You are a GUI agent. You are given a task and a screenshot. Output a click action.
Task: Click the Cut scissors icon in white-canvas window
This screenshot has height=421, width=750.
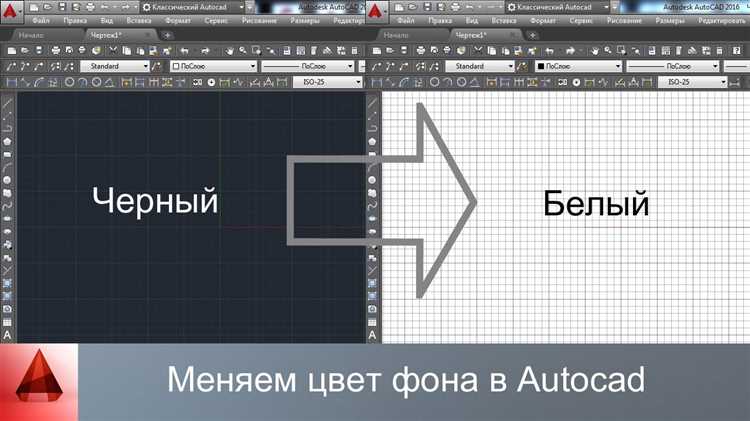coord(478,50)
